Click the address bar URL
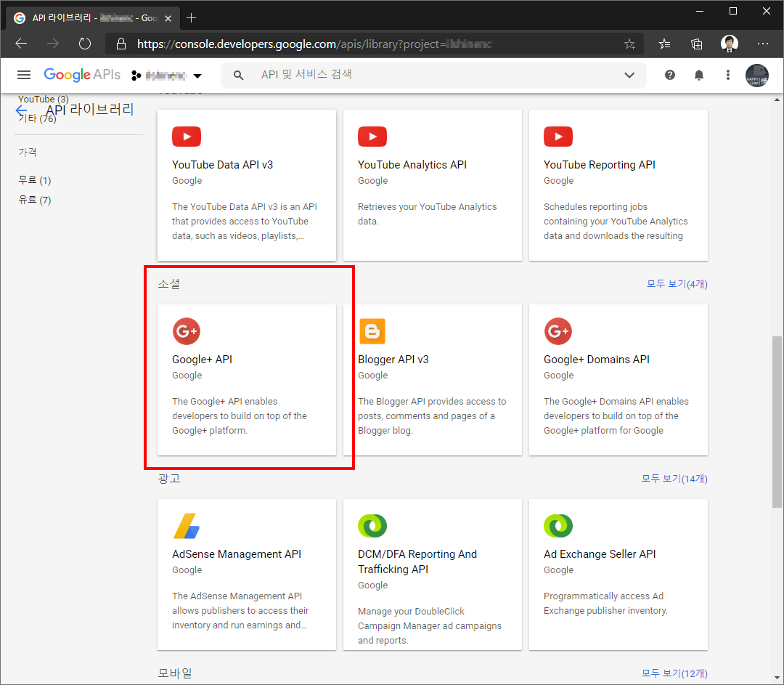The width and height of the screenshot is (784, 685). point(314,44)
